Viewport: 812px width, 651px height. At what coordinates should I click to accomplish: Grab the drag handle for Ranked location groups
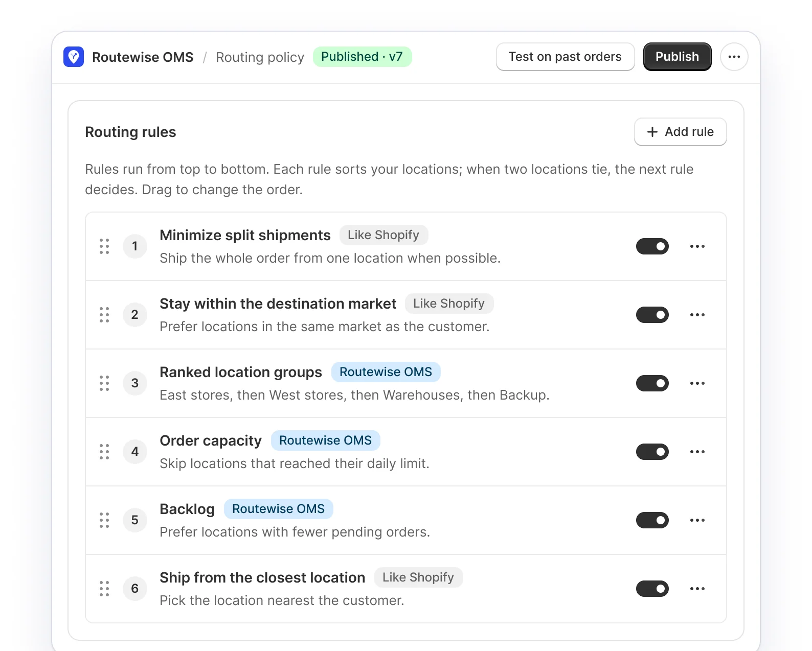point(104,383)
